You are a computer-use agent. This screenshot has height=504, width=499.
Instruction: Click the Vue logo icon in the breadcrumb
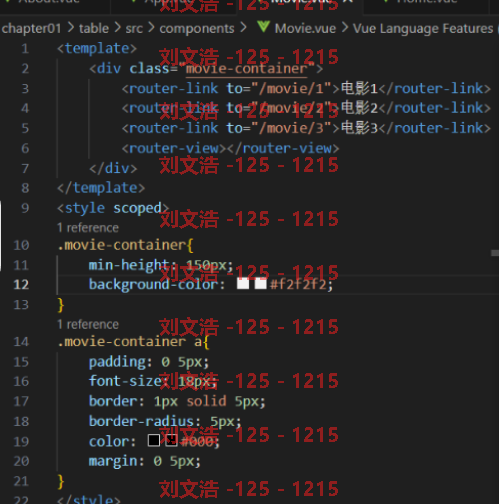263,27
